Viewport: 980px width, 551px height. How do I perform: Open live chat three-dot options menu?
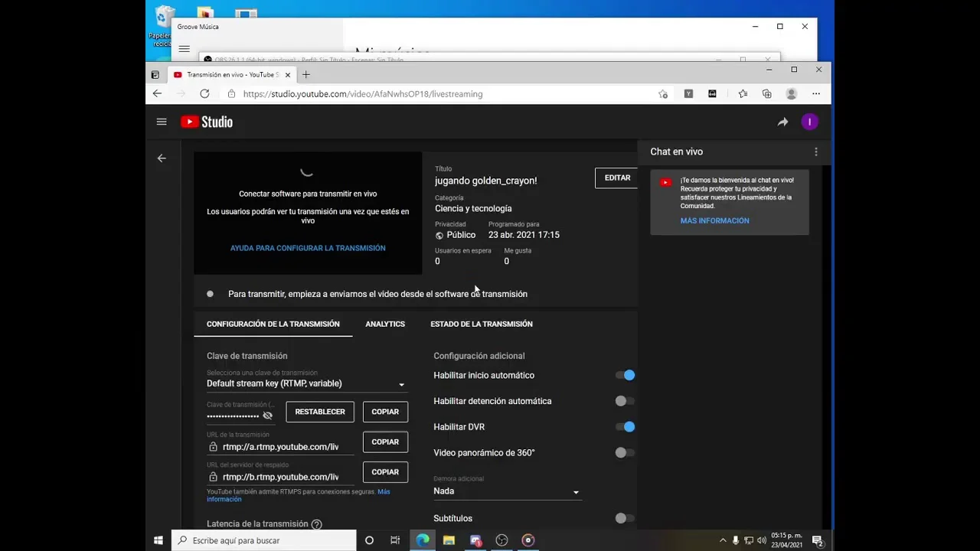click(x=816, y=152)
